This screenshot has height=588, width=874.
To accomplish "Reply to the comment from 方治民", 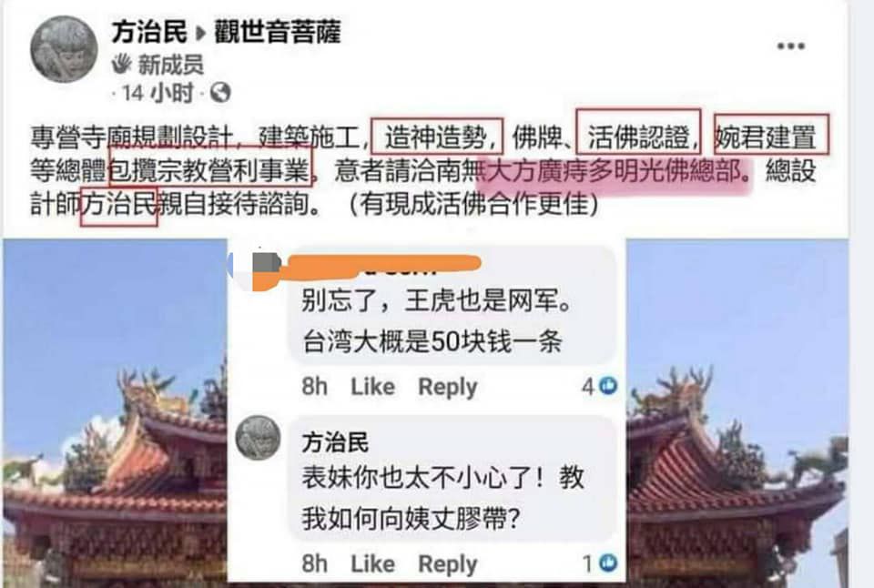I will pyautogui.click(x=448, y=564).
